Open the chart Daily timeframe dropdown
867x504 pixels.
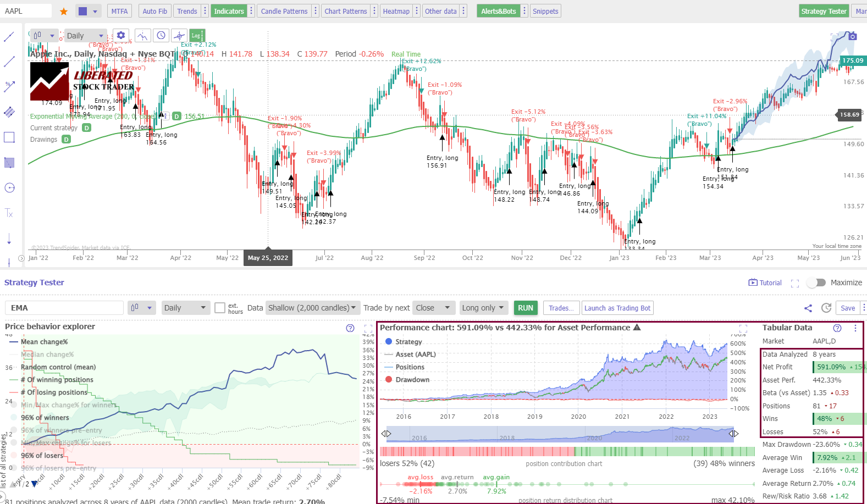tap(85, 36)
